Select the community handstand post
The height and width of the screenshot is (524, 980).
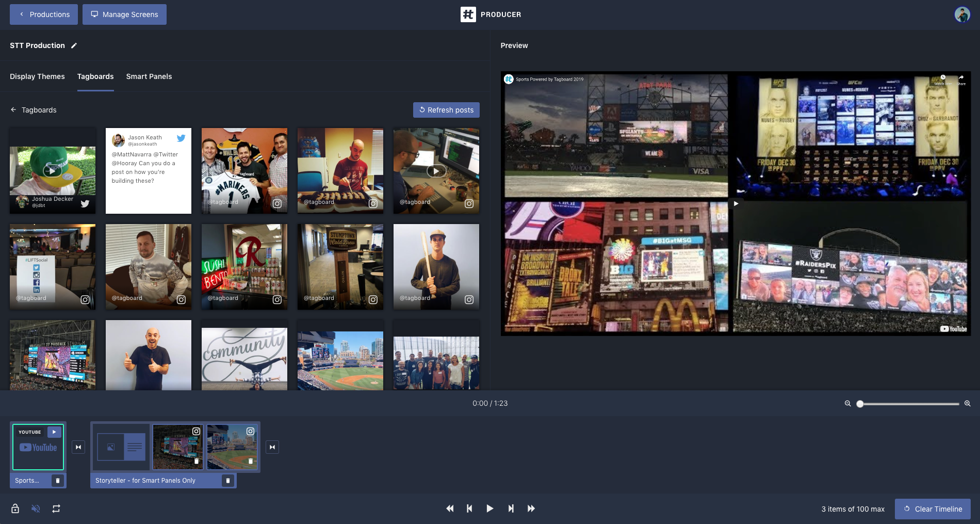click(244, 355)
